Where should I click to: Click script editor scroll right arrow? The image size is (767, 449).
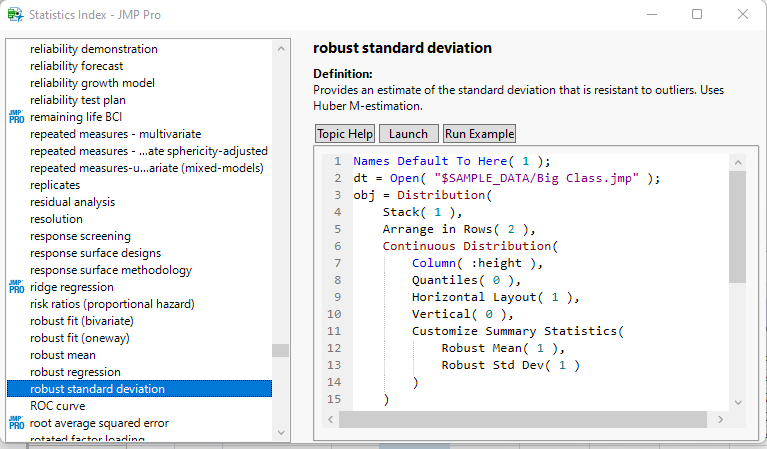pyautogui.click(x=720, y=419)
